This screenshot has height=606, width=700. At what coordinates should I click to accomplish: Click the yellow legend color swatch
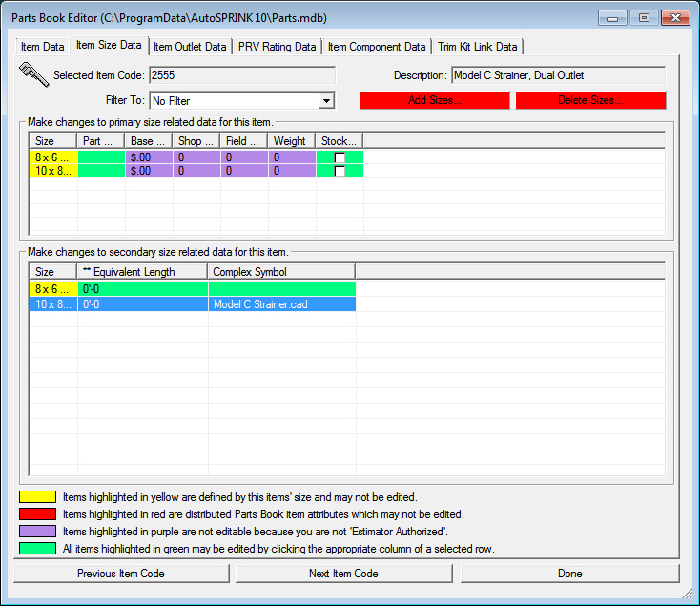pos(37,497)
